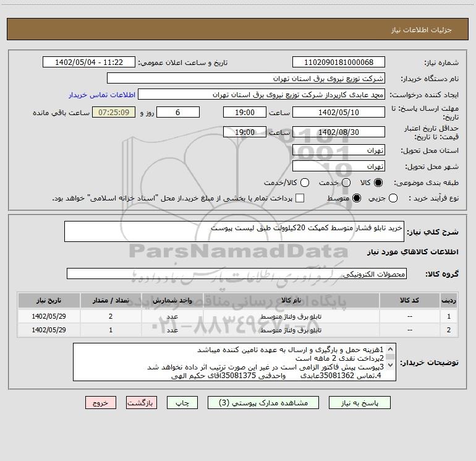Click the goods group 'محصولات الکترونیکی' field
This screenshot has width=476, height=461.
click(x=237, y=274)
